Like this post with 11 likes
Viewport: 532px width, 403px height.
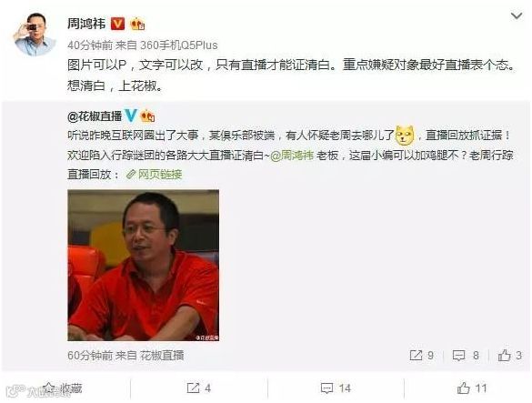point(472,388)
